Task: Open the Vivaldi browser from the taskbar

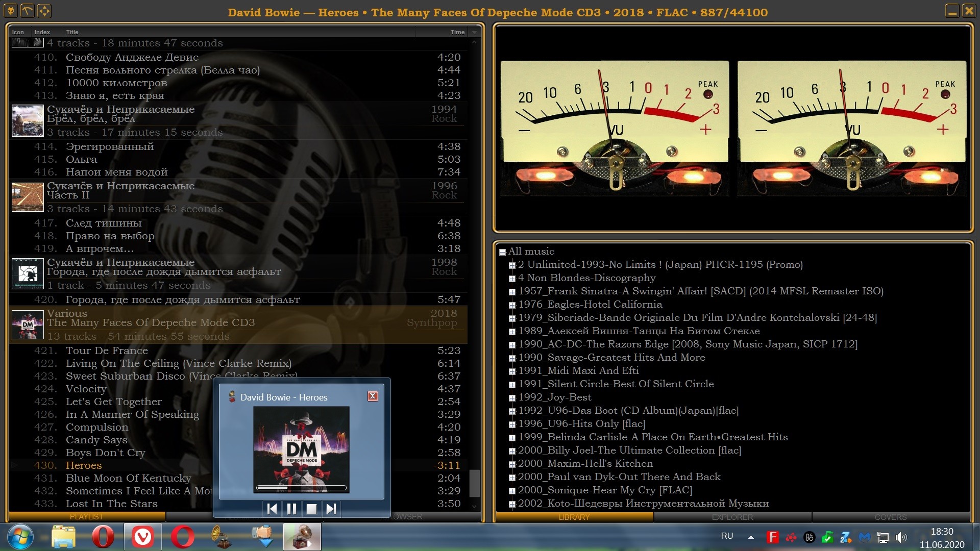Action: (142, 537)
